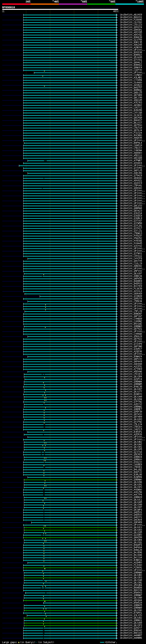Open hit UniRef100_P58252
Image resolution: width=146 pixels, height=644 pixels.
click(131, 238)
